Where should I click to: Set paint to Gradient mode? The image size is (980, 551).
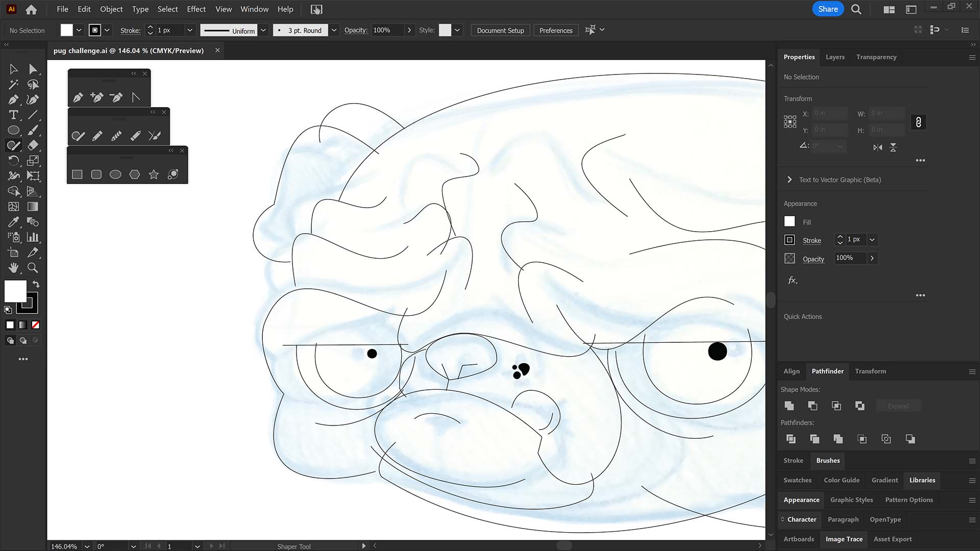[x=23, y=325]
